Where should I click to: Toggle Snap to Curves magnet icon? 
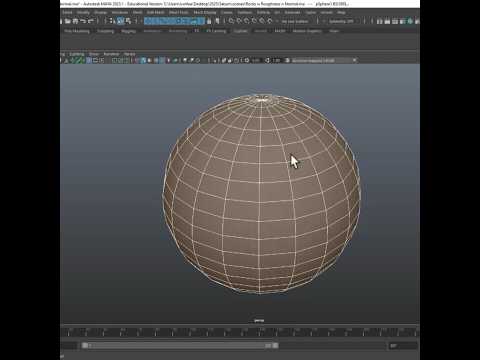coord(239,21)
